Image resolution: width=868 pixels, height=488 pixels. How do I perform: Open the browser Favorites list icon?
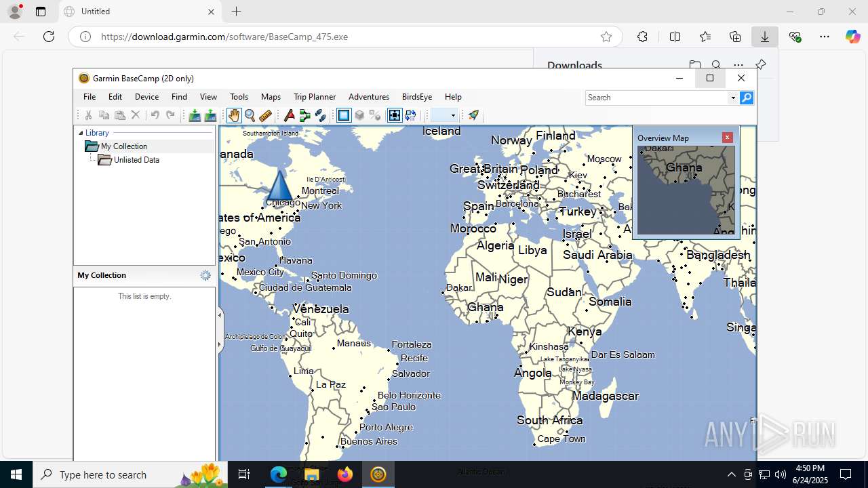(x=705, y=37)
